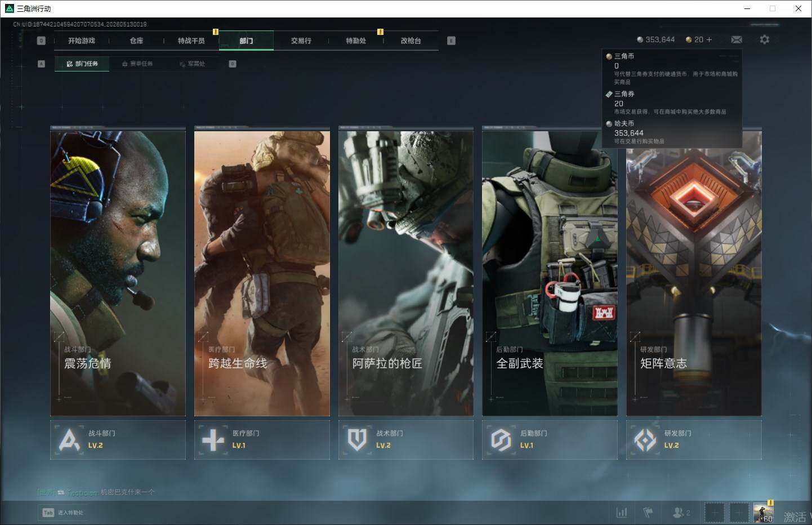Click the 353,644 balance in the top bar
This screenshot has height=525, width=812.
coord(660,39)
